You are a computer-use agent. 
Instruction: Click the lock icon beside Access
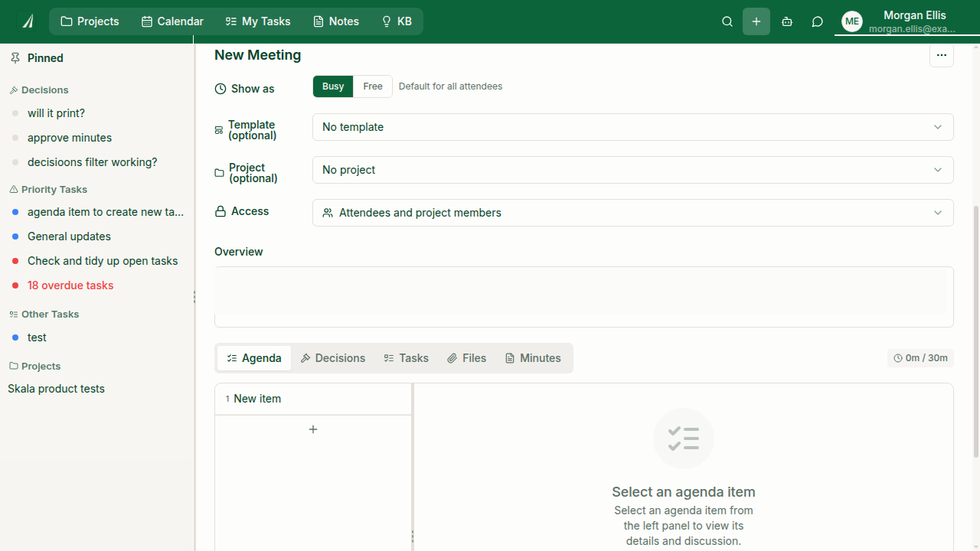220,211
